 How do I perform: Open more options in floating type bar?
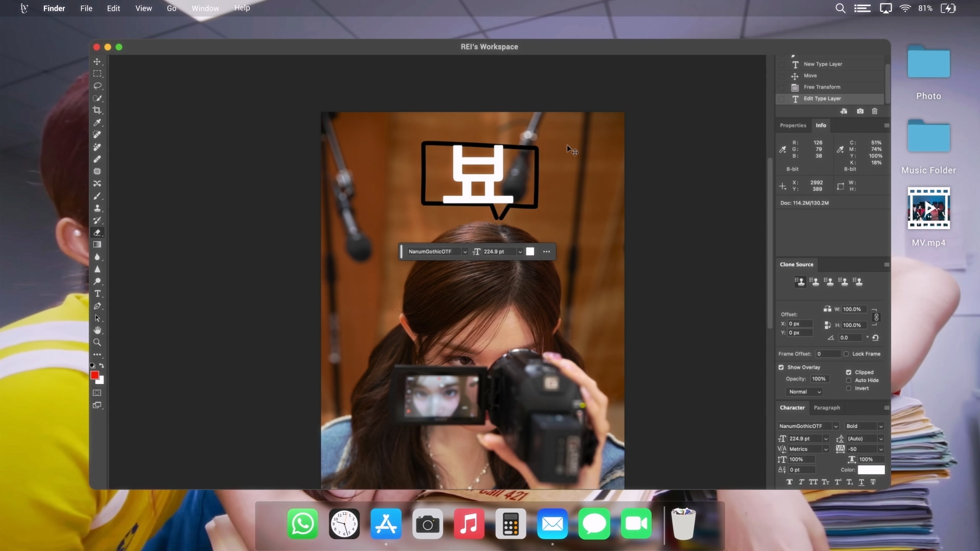point(547,252)
